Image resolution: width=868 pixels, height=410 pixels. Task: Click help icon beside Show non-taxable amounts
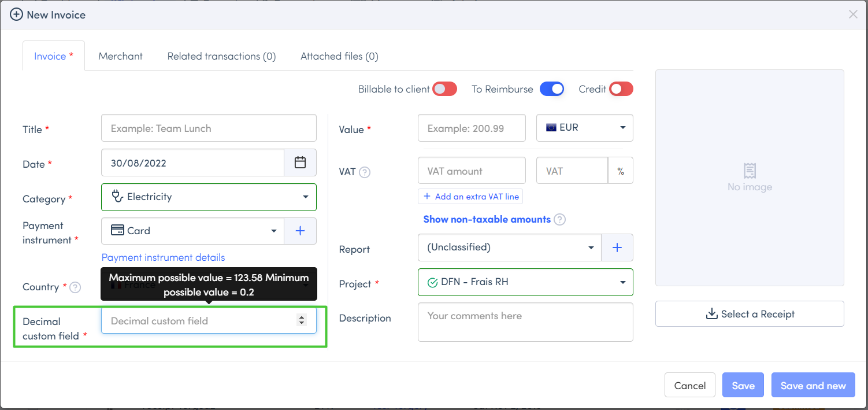(559, 220)
